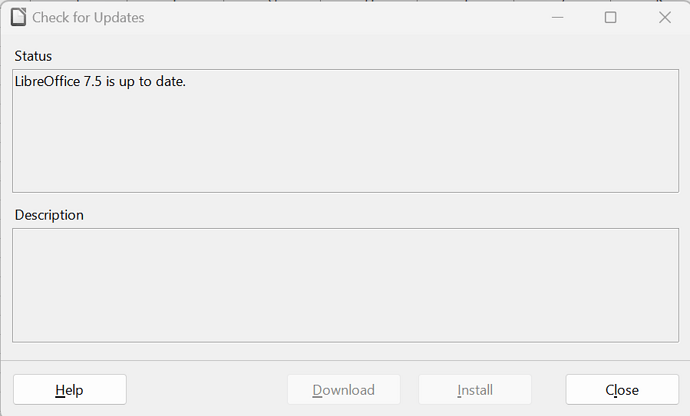Click inside the empty Description box

click(x=345, y=285)
